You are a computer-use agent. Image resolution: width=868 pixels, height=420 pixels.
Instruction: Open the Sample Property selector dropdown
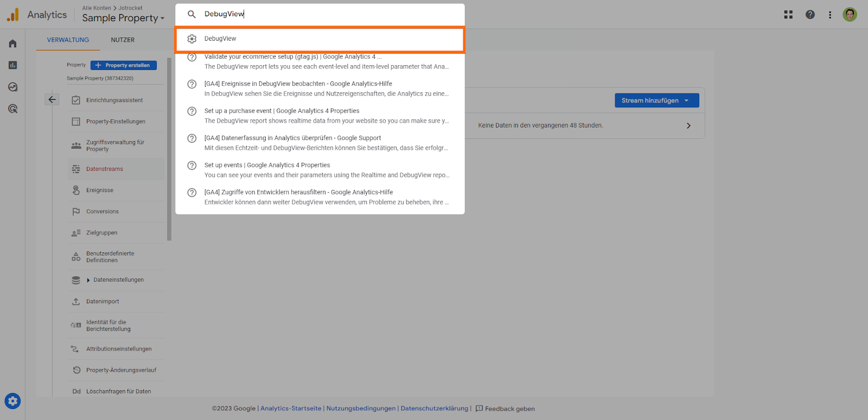pyautogui.click(x=123, y=18)
